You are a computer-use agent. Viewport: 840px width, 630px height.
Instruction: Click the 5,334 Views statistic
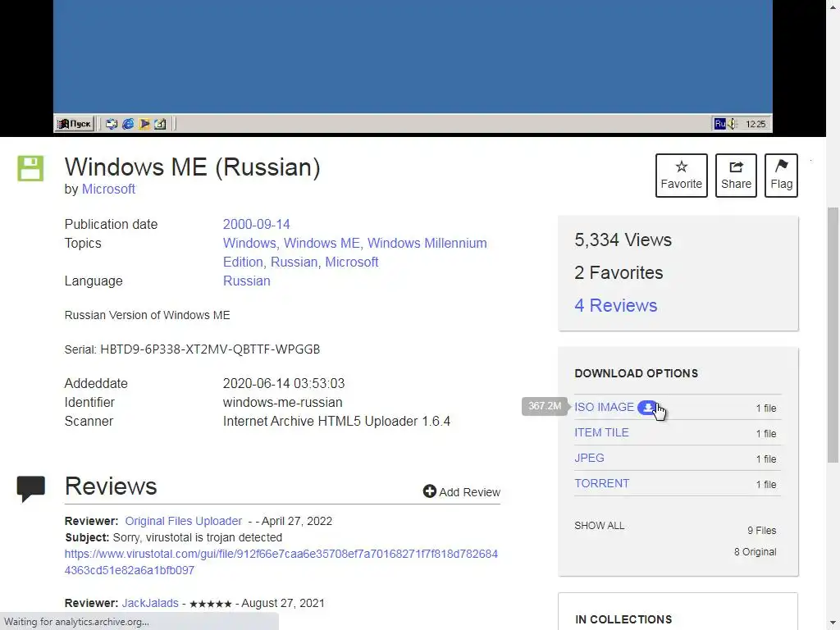(x=623, y=240)
